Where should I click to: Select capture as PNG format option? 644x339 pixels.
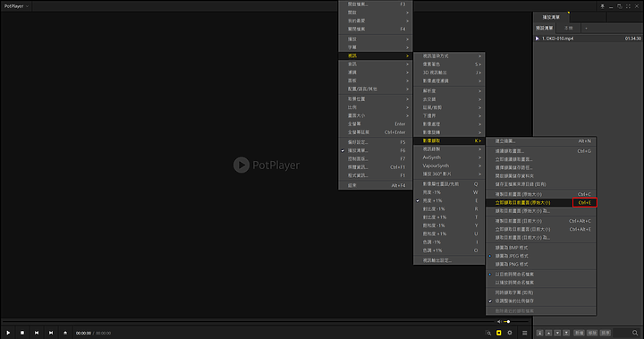pyautogui.click(x=541, y=264)
